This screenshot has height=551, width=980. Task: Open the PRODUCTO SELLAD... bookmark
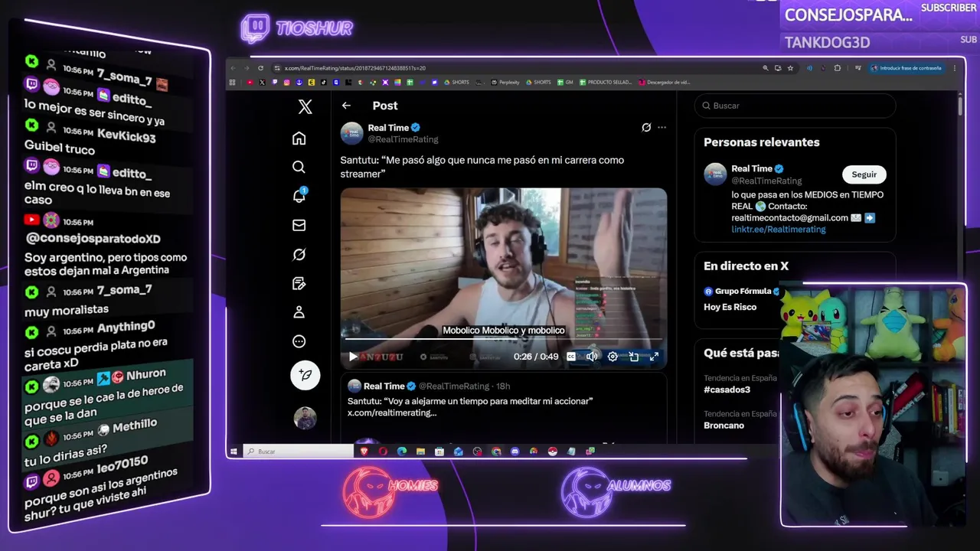pyautogui.click(x=606, y=83)
